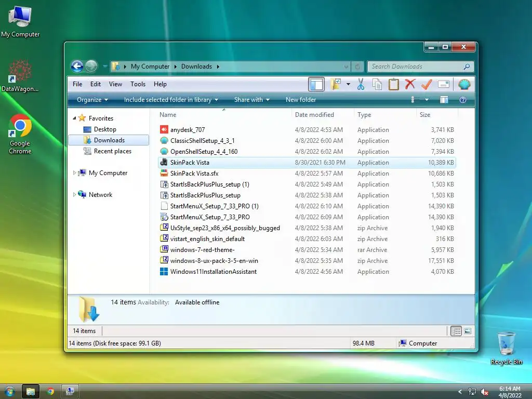Select UxStyle_sep23_x86_x64_possibly_bugged archive
This screenshot has width=532, height=399.
(307, 228)
